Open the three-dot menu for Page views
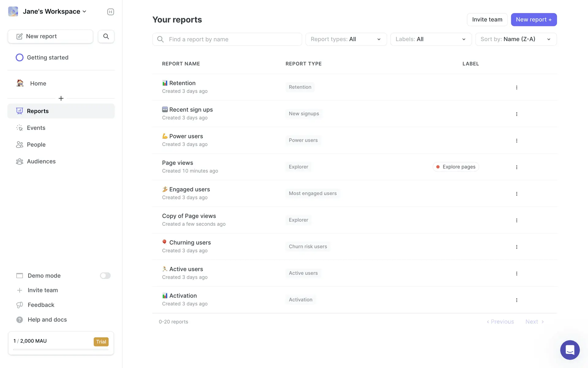The width and height of the screenshot is (588, 368). pos(517,167)
